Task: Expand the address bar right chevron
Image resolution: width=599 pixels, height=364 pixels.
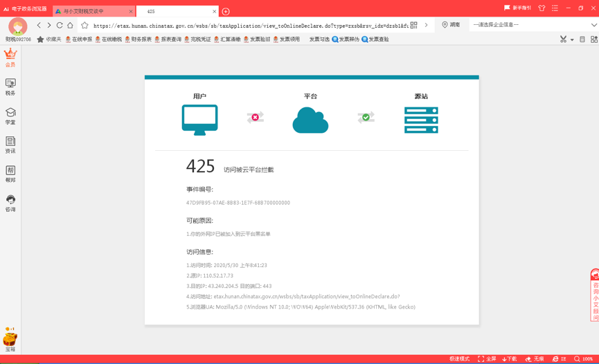Action: click(427, 25)
